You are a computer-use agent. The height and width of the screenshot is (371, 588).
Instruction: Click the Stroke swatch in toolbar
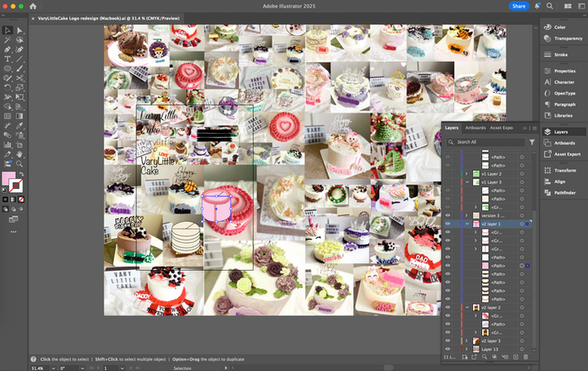(x=16, y=185)
